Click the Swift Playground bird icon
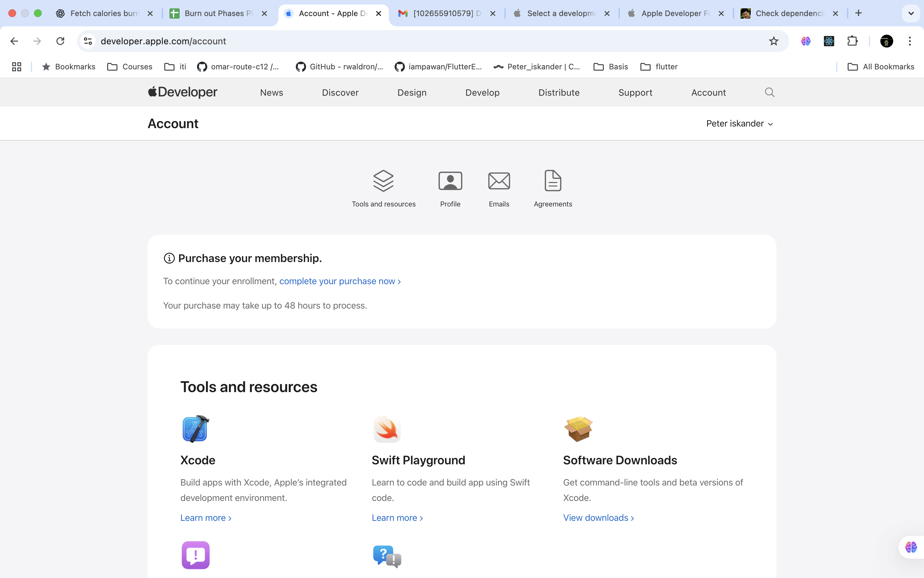The width and height of the screenshot is (924, 578). [387, 429]
